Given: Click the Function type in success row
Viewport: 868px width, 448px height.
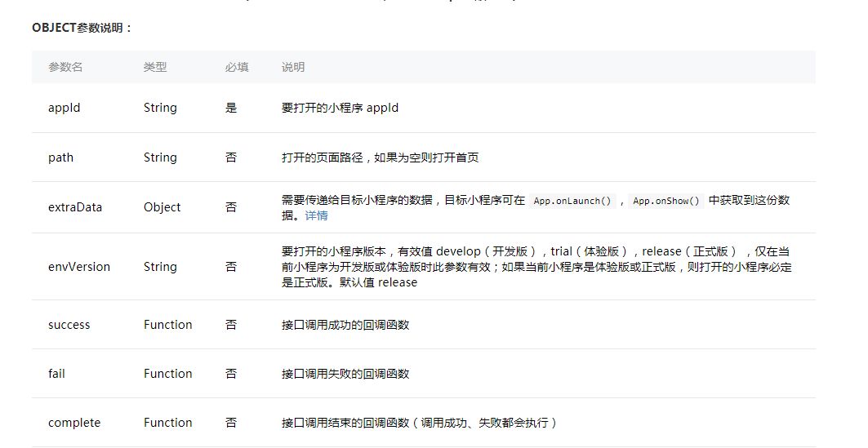Looking at the screenshot, I should pyautogui.click(x=167, y=326).
